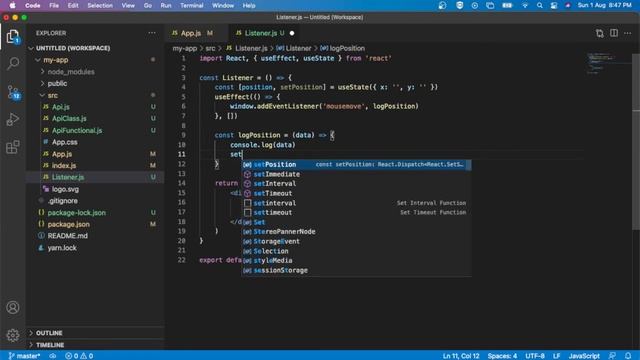This screenshot has width=640, height=360.
Task: Open package.json in the explorer
Action: [x=69, y=224]
